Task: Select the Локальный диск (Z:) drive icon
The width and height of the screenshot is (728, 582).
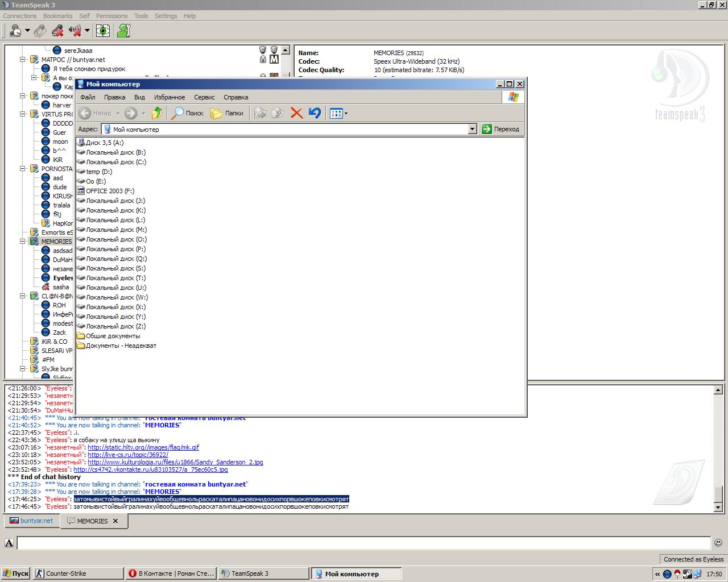Action: [81, 326]
